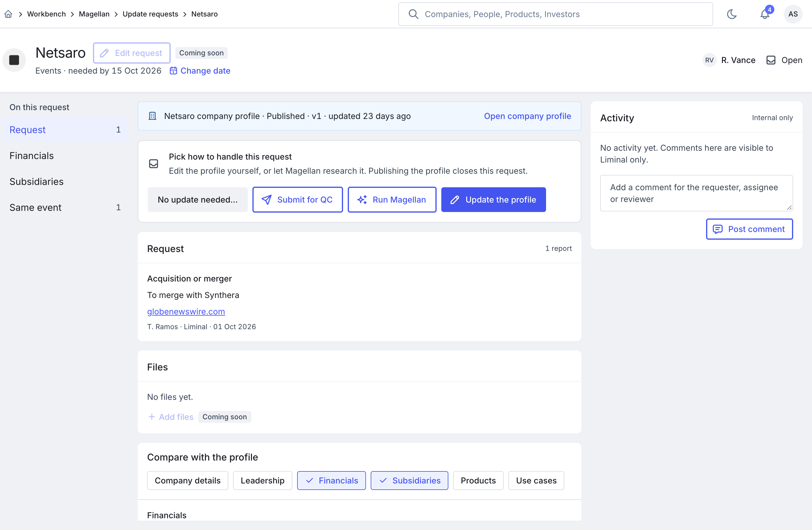Click the Netsaro breadcrumb item
Screen dimensions: 812x530
click(204, 14)
